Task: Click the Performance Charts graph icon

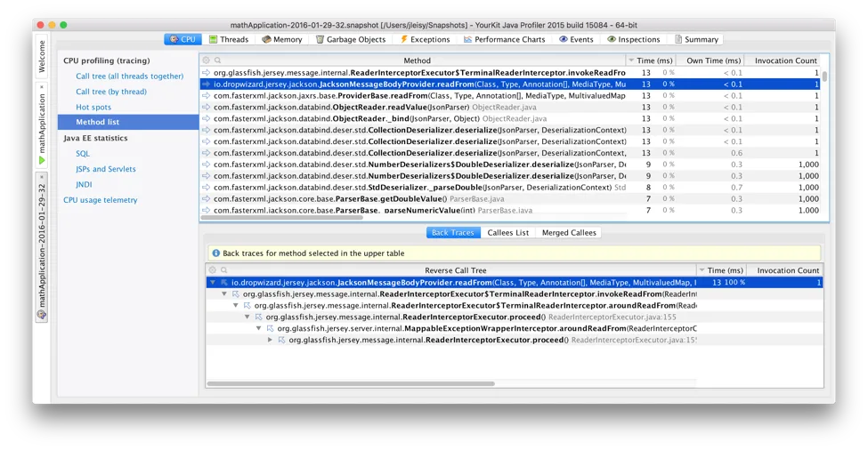Action: [467, 39]
